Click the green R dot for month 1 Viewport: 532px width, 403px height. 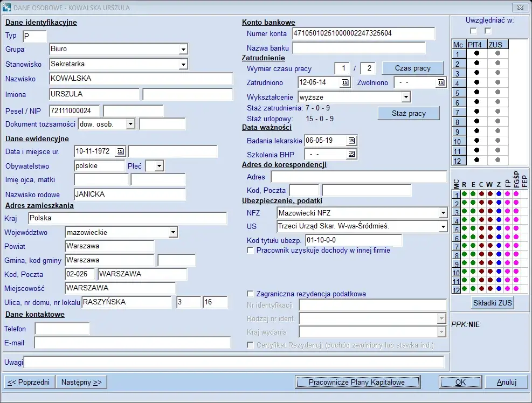tap(464, 194)
